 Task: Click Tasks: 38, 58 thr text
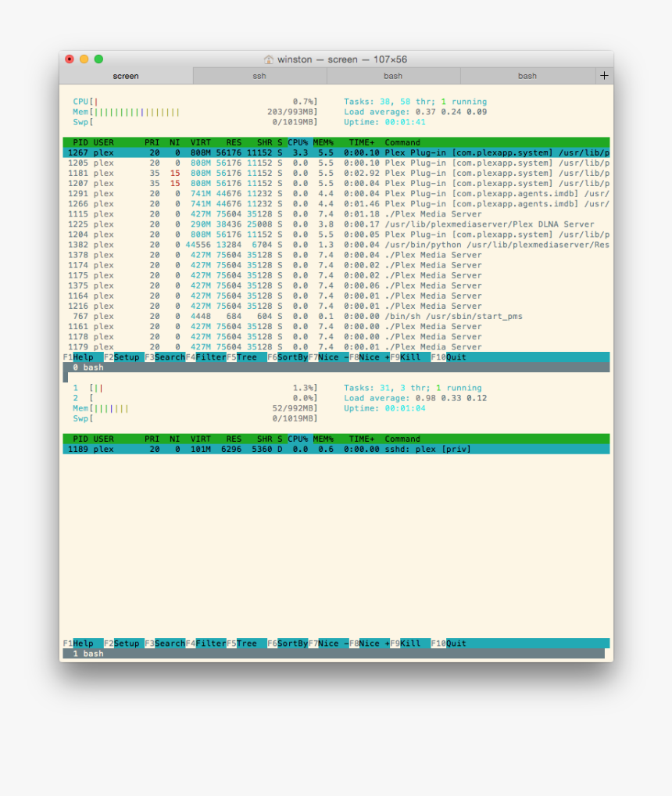pyautogui.click(x=389, y=102)
